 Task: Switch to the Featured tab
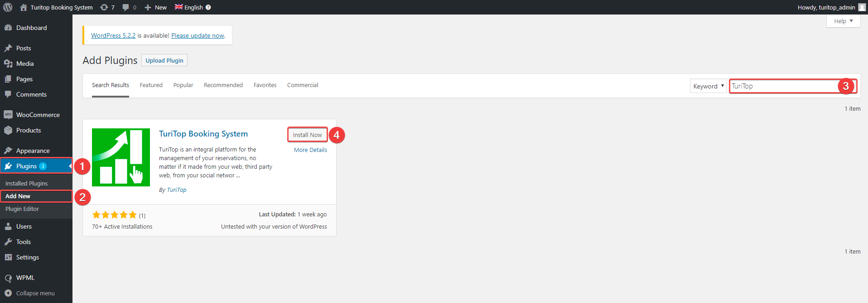pyautogui.click(x=151, y=85)
